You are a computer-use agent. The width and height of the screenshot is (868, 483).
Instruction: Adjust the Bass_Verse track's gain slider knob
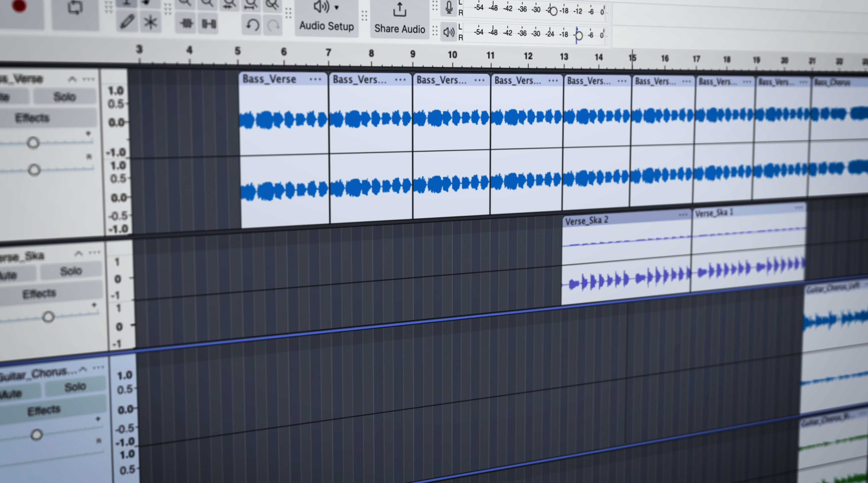point(33,143)
